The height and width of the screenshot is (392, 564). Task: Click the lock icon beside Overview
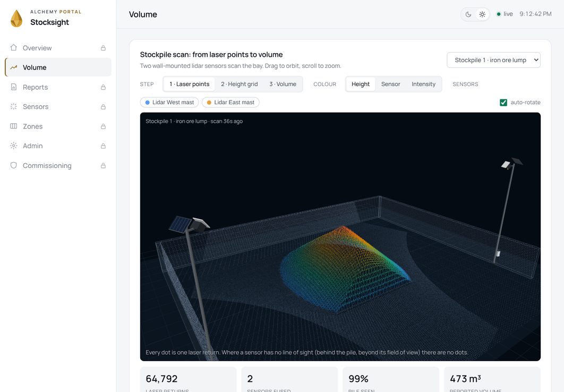click(x=103, y=48)
